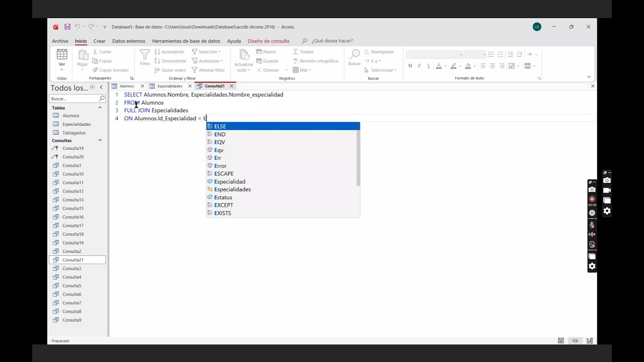Collapse the Tablas group

pyautogui.click(x=100, y=108)
